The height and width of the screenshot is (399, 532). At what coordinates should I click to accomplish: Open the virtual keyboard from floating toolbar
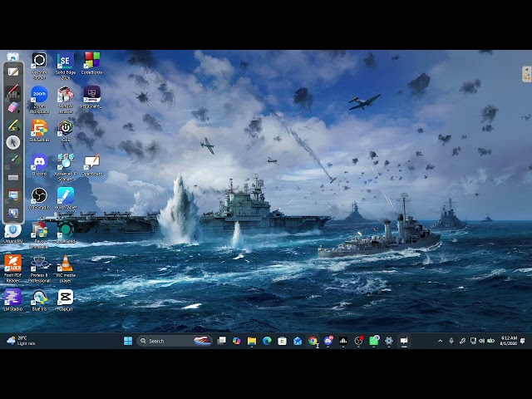tap(13, 177)
